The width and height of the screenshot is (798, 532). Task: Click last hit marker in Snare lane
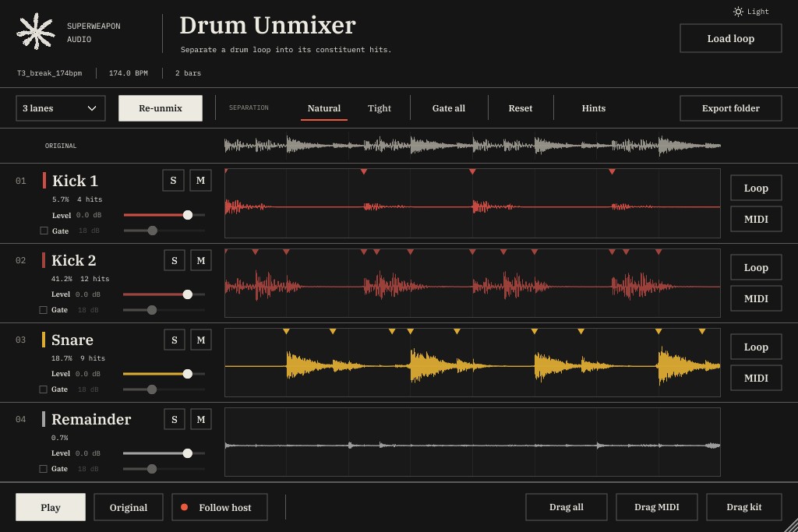(x=702, y=332)
